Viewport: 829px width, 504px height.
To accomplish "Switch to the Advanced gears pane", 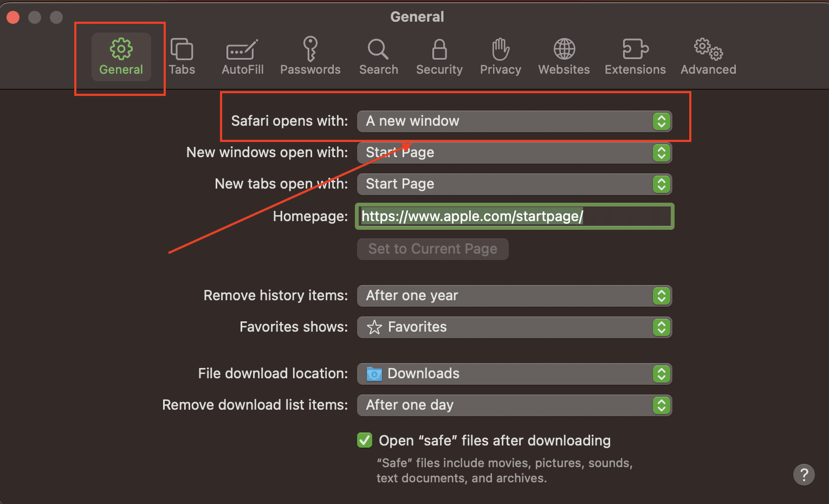I will click(708, 56).
